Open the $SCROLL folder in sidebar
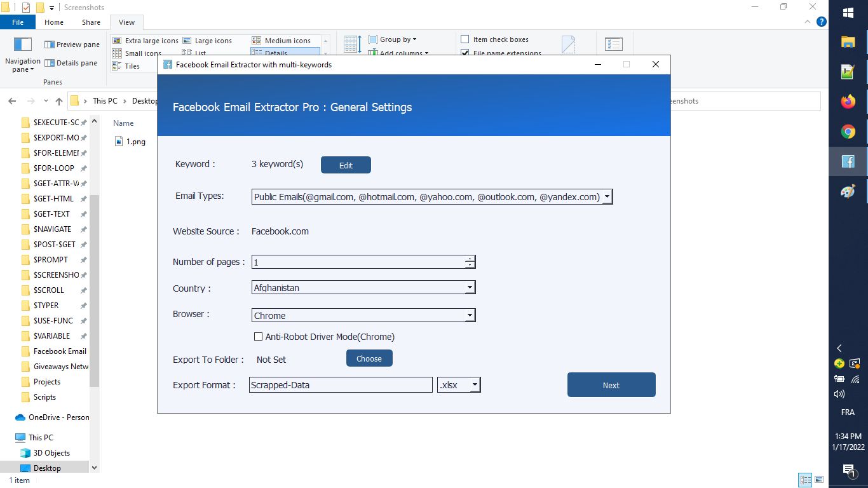 click(53, 290)
